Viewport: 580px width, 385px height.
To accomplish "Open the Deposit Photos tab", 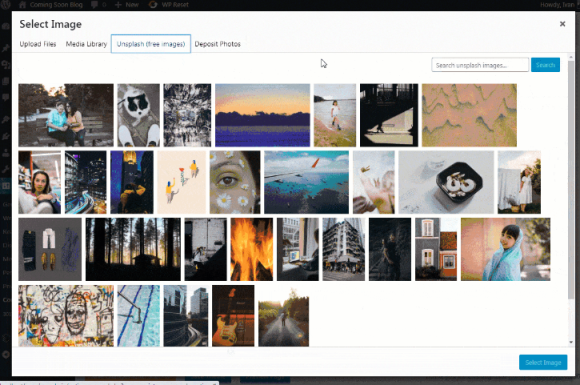I will 218,44.
